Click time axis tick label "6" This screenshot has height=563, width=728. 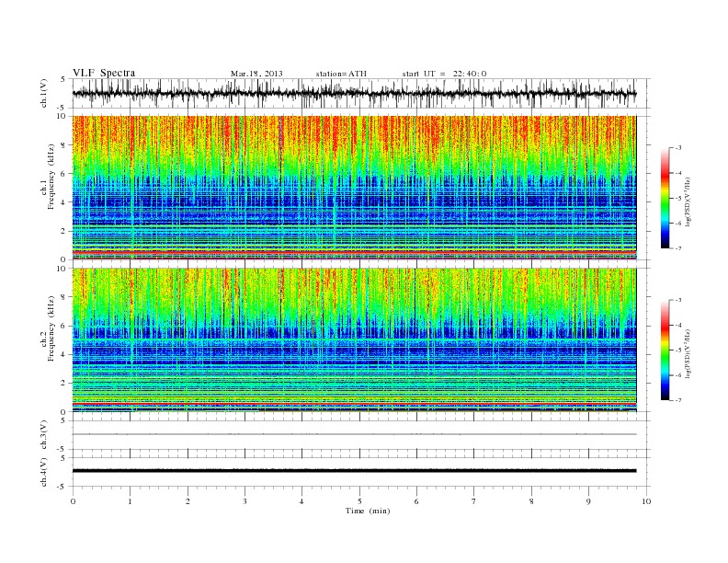[x=416, y=501]
